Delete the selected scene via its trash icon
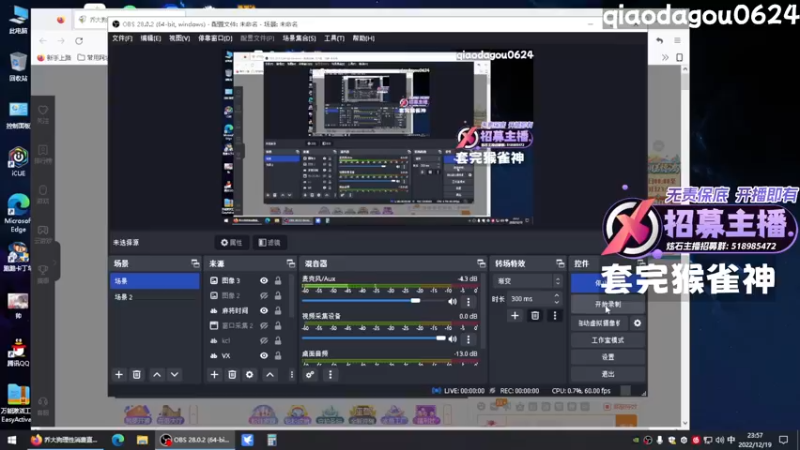Image resolution: width=800 pixels, height=450 pixels. pos(136,374)
